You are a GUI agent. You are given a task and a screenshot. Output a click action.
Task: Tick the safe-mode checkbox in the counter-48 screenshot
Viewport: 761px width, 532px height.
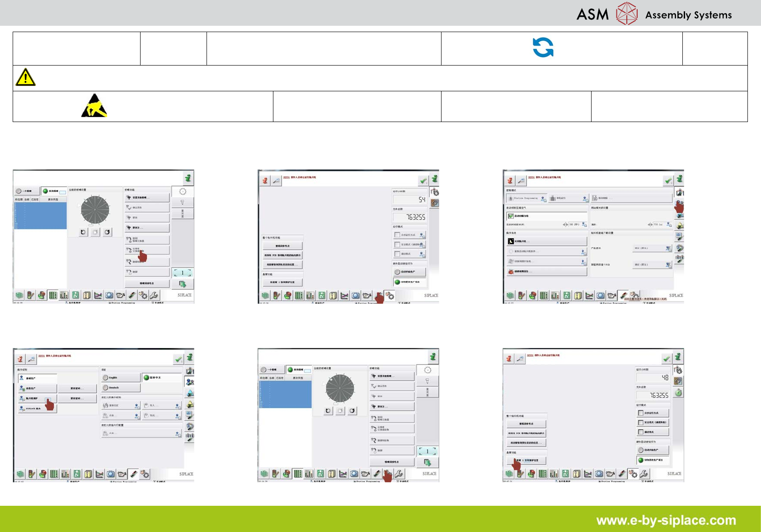640,423
